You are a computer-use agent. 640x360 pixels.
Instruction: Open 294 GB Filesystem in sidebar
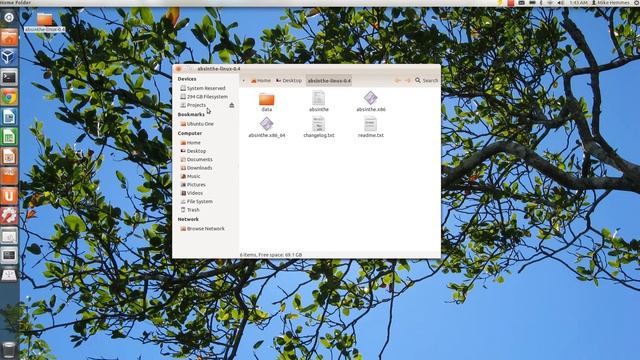click(x=204, y=97)
